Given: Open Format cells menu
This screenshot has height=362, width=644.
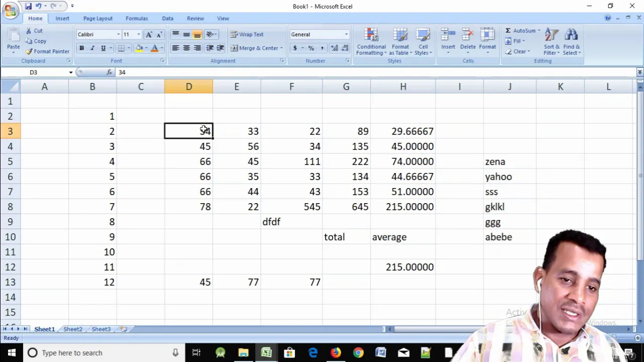Looking at the screenshot, I should tap(487, 41).
